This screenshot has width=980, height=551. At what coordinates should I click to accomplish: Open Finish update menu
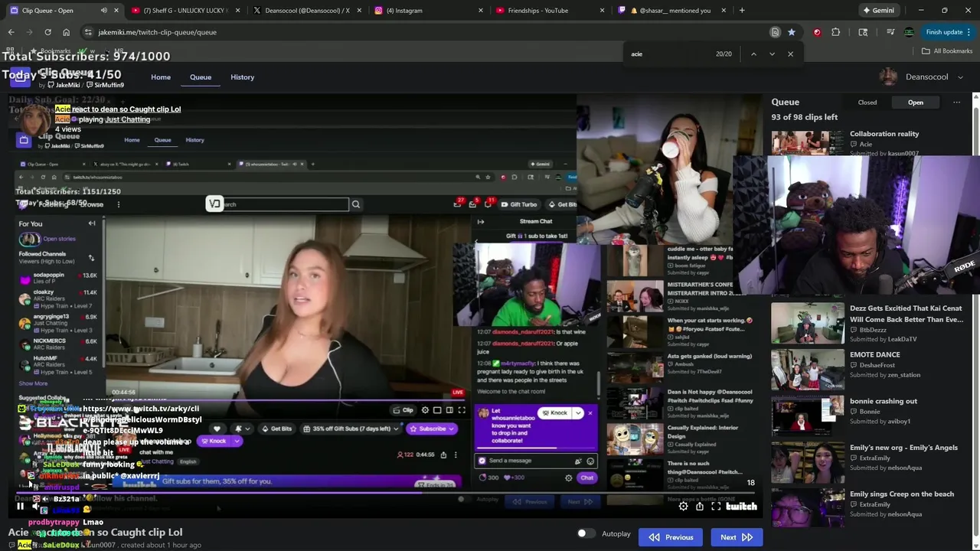948,32
